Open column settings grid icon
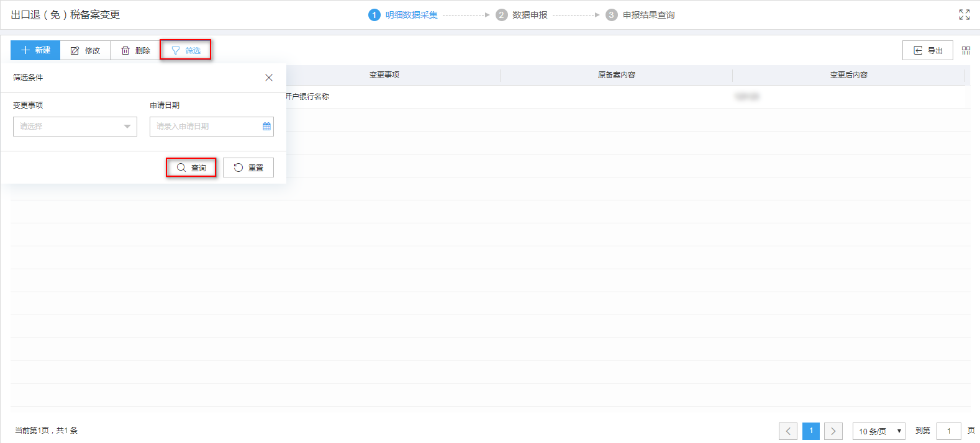The width and height of the screenshot is (980, 443). click(x=966, y=50)
